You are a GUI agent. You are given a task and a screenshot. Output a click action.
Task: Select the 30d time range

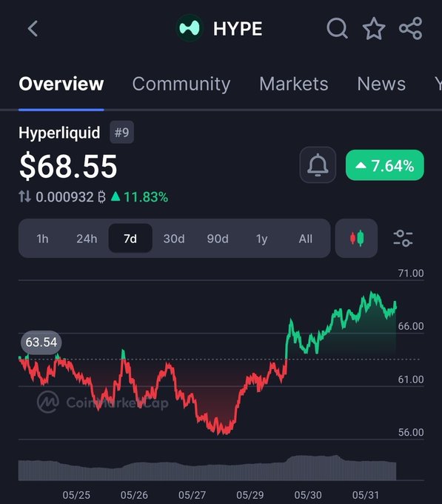pyautogui.click(x=174, y=239)
